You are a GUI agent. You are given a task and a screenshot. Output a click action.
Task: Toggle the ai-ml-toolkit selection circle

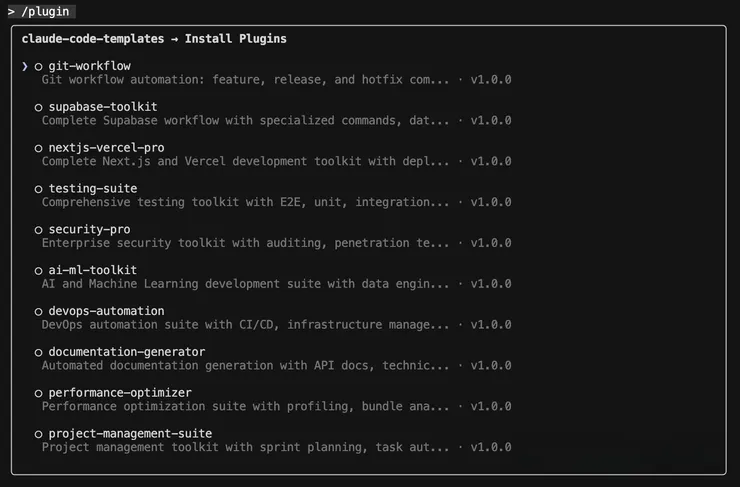[x=39, y=270]
